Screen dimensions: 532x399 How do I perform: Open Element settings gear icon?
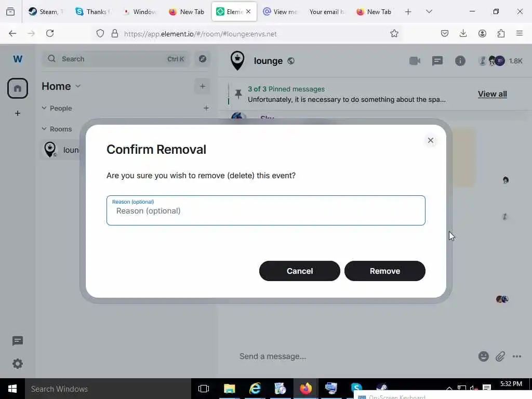point(18,364)
